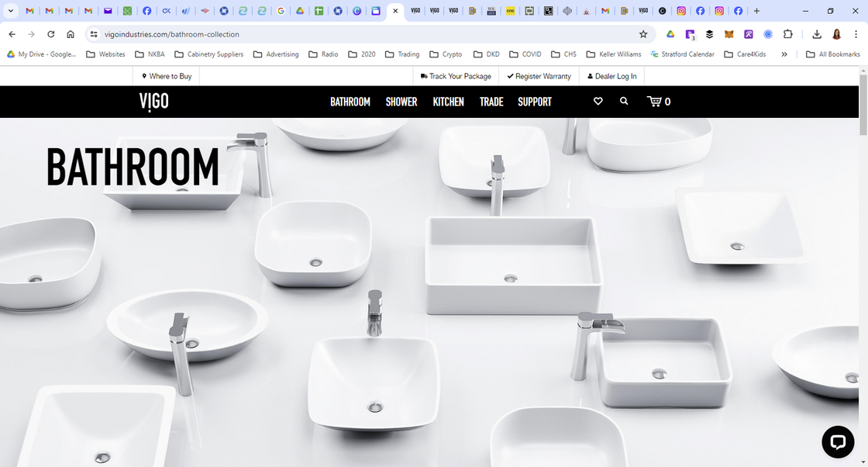Click the search magnifier in site header
Viewport: 868px width, 467px height.
[x=624, y=102]
